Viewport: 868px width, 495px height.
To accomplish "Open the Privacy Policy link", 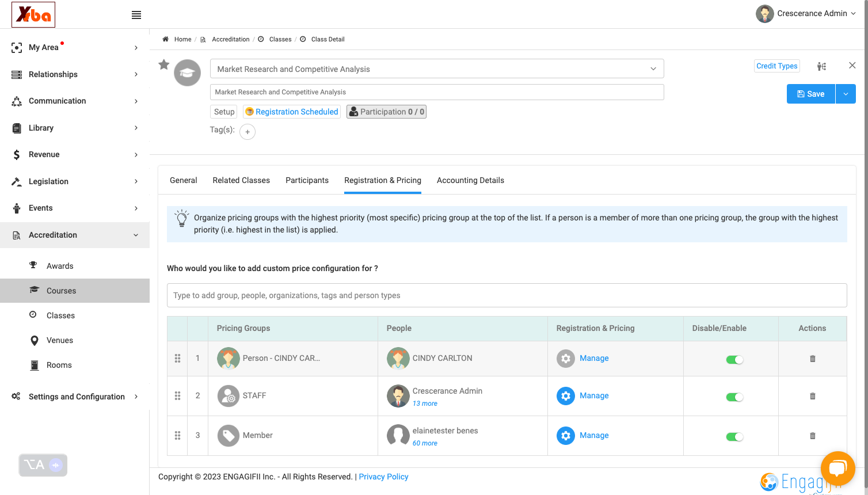I will point(383,477).
